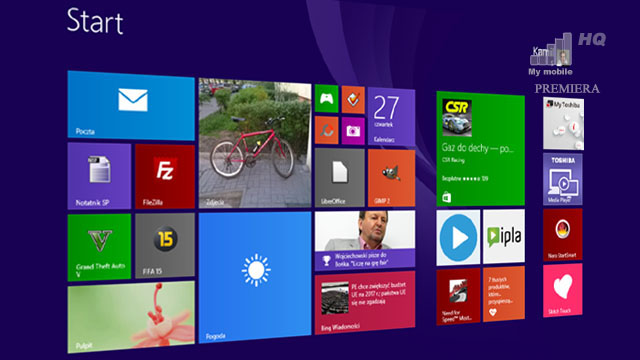Open the My Toshiba tile
This screenshot has width=640, height=360.
click(x=563, y=124)
